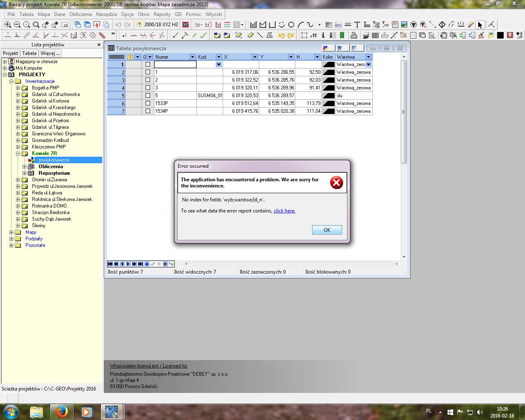Viewport: 525px width, 420px height.
Task: Click the dashed rectangle selection icon
Action: (304, 35)
